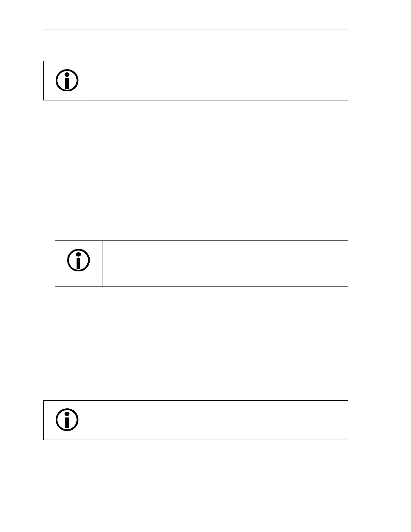Click the blank body area between the first two notes
The image size is (411, 532).
[195, 170]
